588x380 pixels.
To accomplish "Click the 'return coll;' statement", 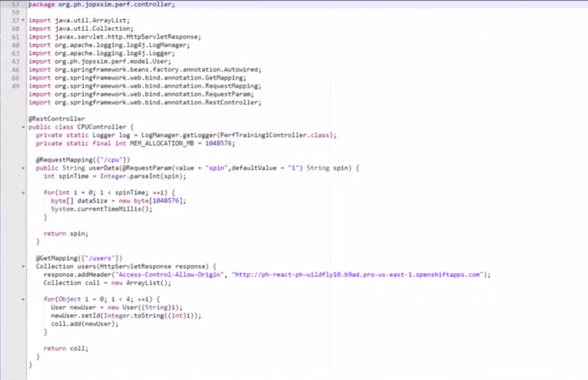I will 66,349.
